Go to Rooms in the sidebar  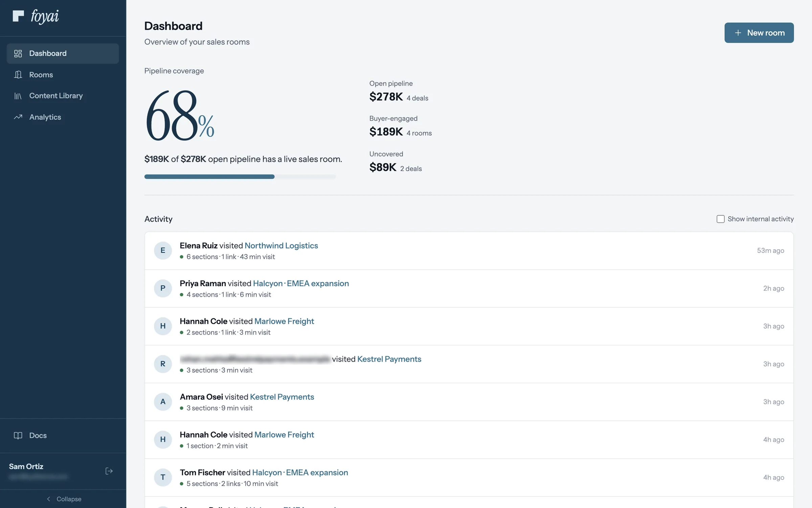pyautogui.click(x=63, y=75)
